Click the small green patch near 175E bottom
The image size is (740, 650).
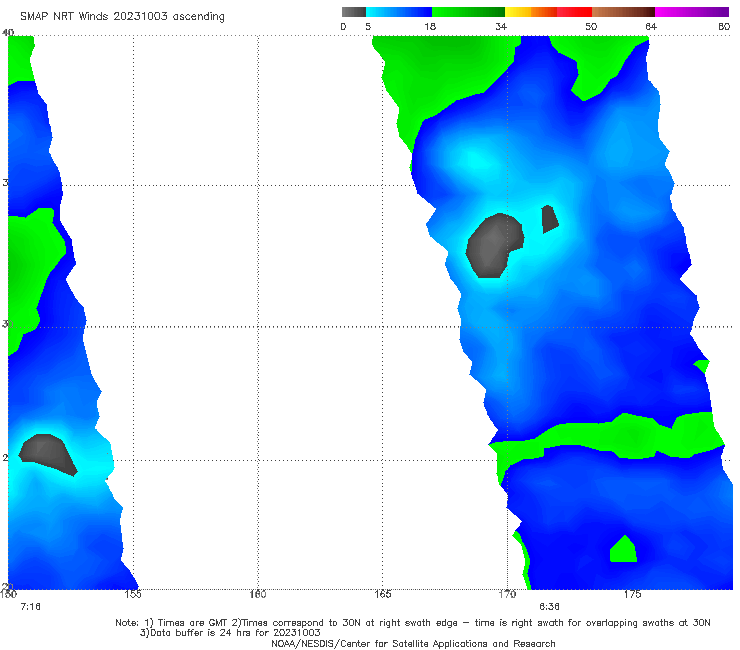coord(623,550)
